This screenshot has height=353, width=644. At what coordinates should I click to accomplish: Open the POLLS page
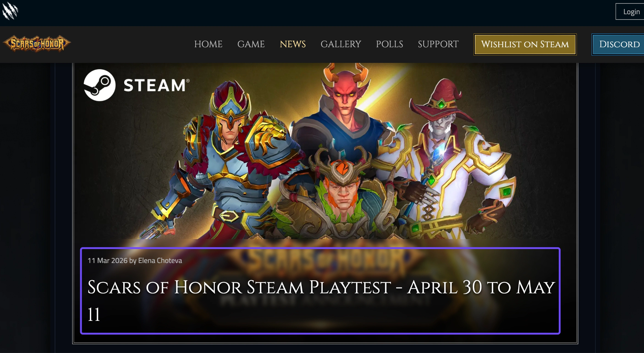[389, 44]
